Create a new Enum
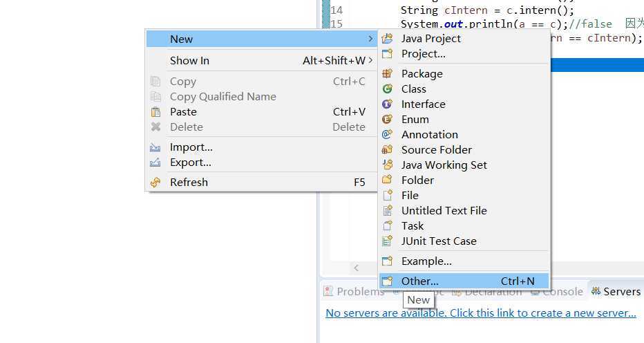The height and width of the screenshot is (343, 644). [x=464, y=119]
